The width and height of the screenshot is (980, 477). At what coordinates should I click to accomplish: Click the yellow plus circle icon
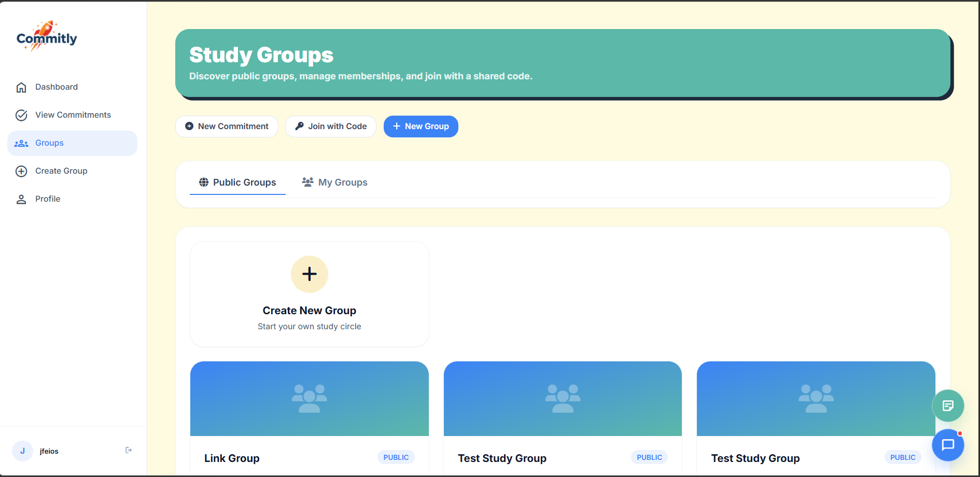pyautogui.click(x=310, y=274)
